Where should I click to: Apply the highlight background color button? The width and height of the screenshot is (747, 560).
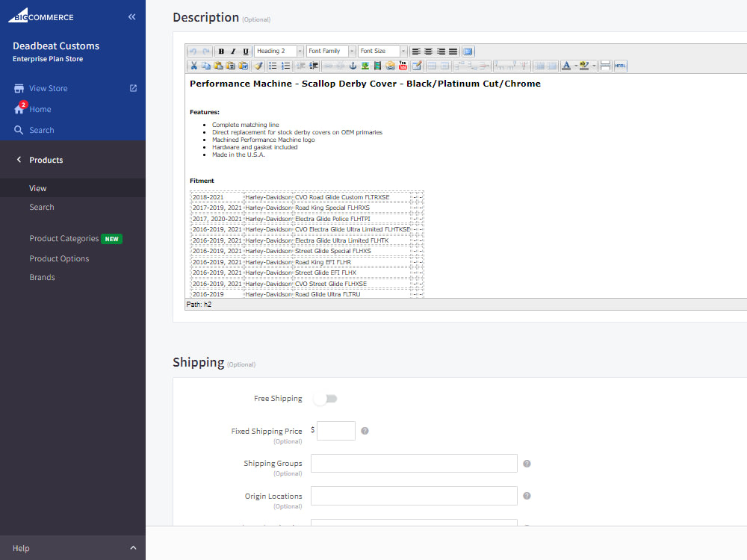click(x=584, y=66)
